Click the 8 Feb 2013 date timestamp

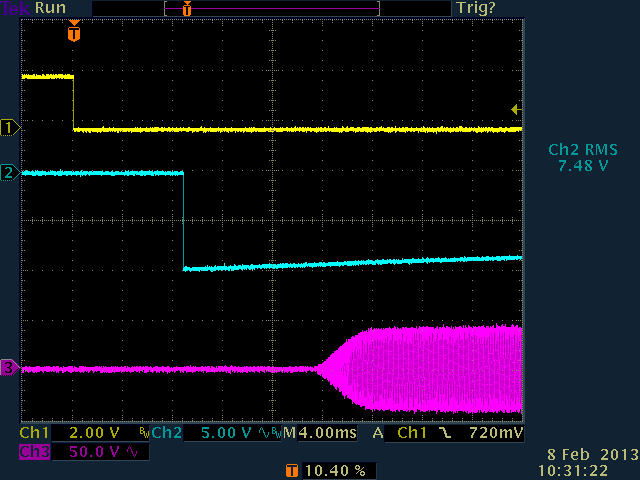coord(596,455)
